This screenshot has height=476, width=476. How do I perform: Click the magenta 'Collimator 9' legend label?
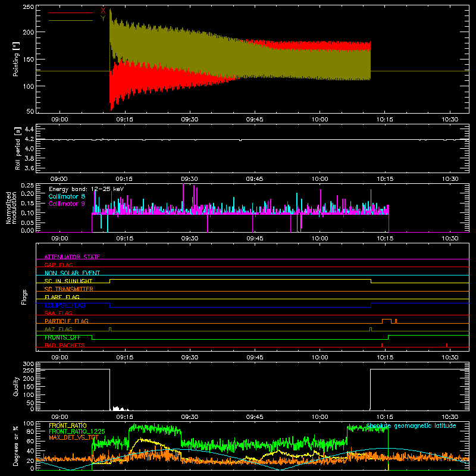pyautogui.click(x=67, y=203)
